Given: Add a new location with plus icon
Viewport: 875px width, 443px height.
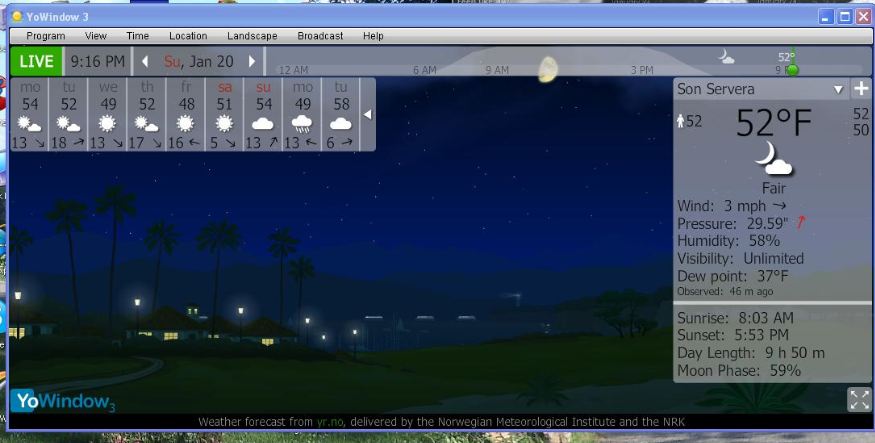Looking at the screenshot, I should click(860, 89).
